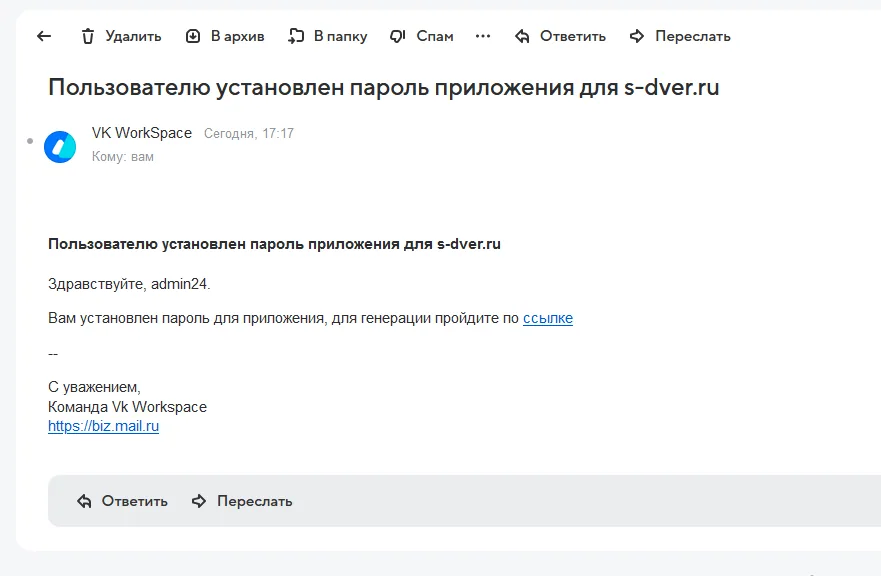This screenshot has width=881, height=576.
Task: Open the three-dots more actions menu
Action: (x=483, y=37)
